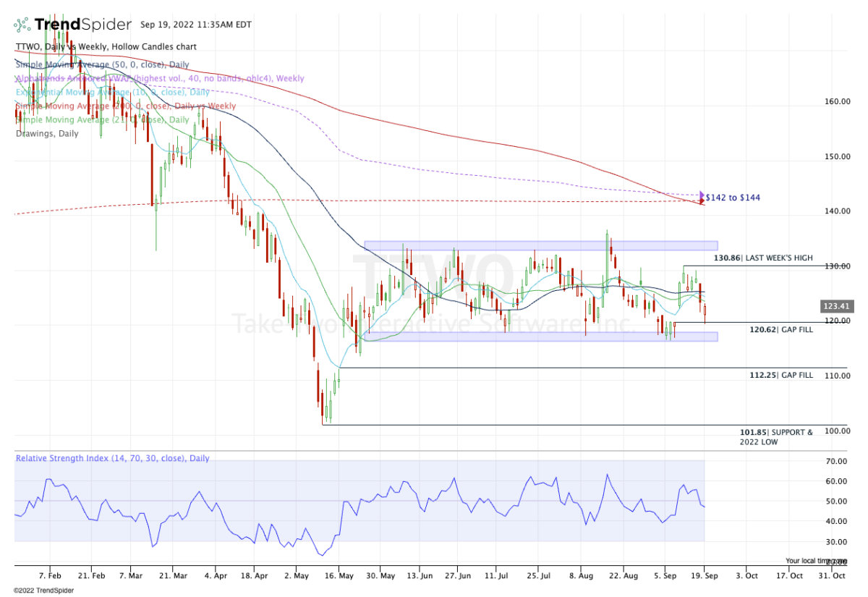Screen dimensions: 868x597
Task: Toggle the Exponential Moving Average 10 legend entry
Action: [102, 92]
